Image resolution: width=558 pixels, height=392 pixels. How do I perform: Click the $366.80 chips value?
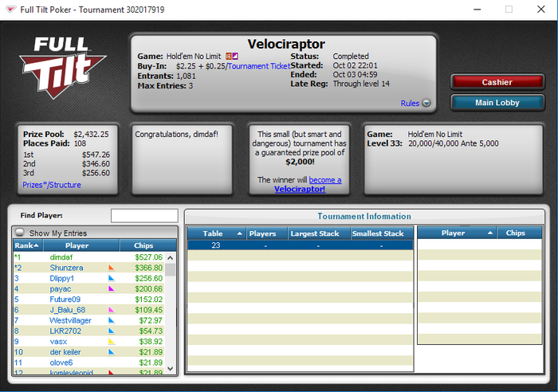point(149,268)
